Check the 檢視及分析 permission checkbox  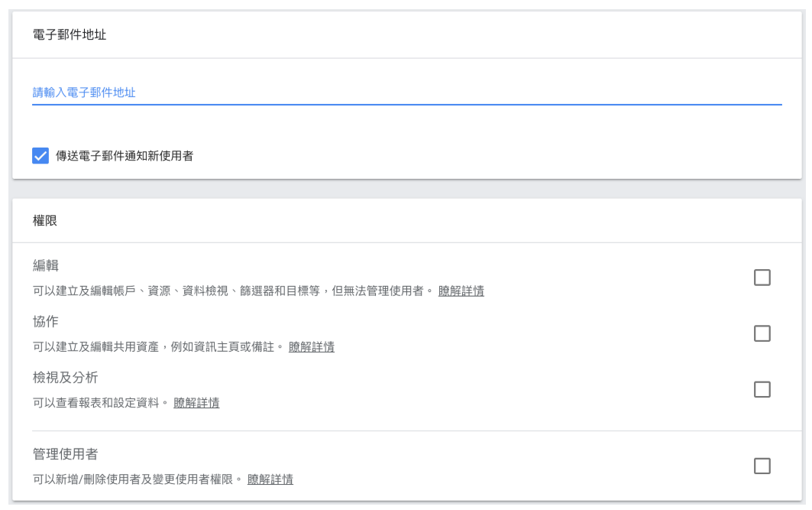click(x=762, y=389)
